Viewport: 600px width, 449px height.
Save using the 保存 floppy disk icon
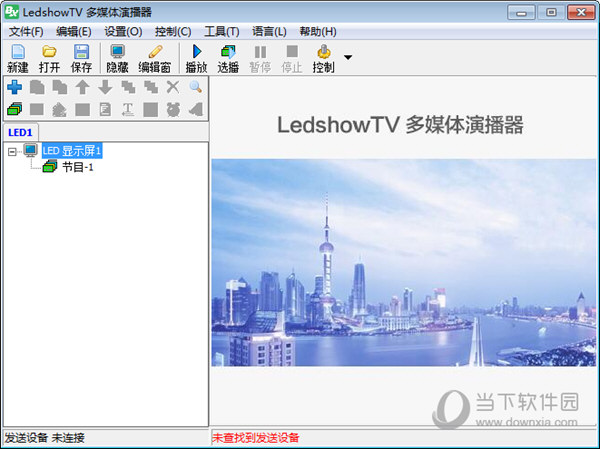click(x=81, y=59)
